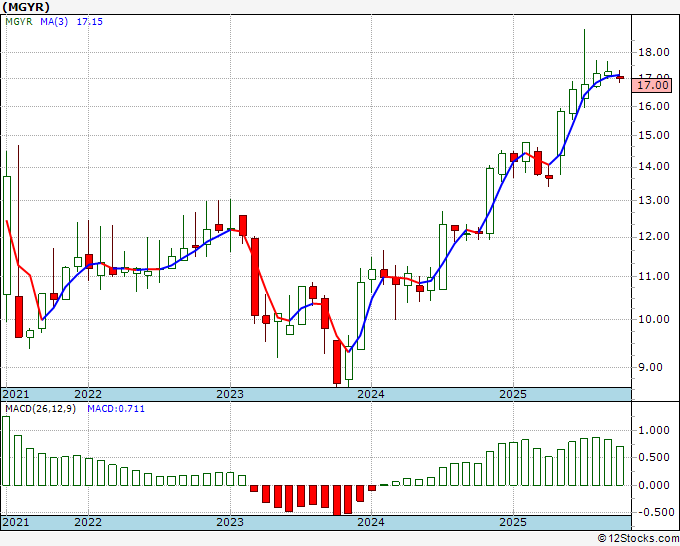Screen dimensions: 680x546
Task: Click the 18.00 price axis label
Action: coord(654,52)
